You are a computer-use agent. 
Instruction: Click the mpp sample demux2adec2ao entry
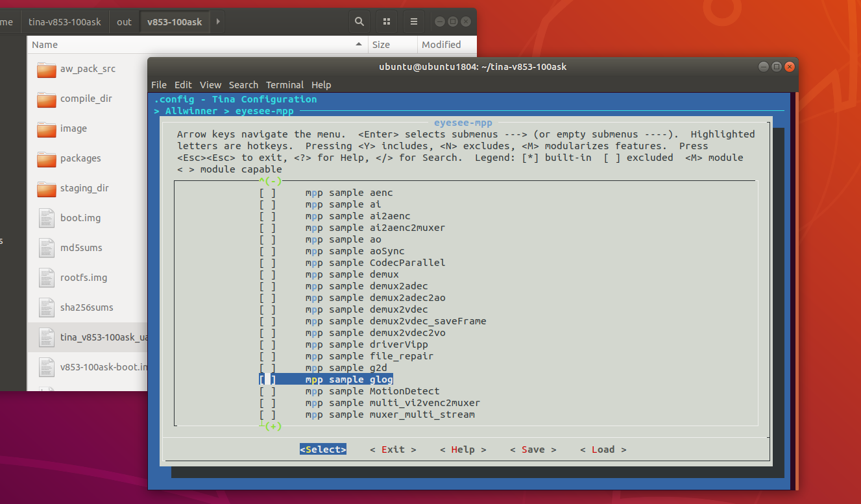click(375, 298)
